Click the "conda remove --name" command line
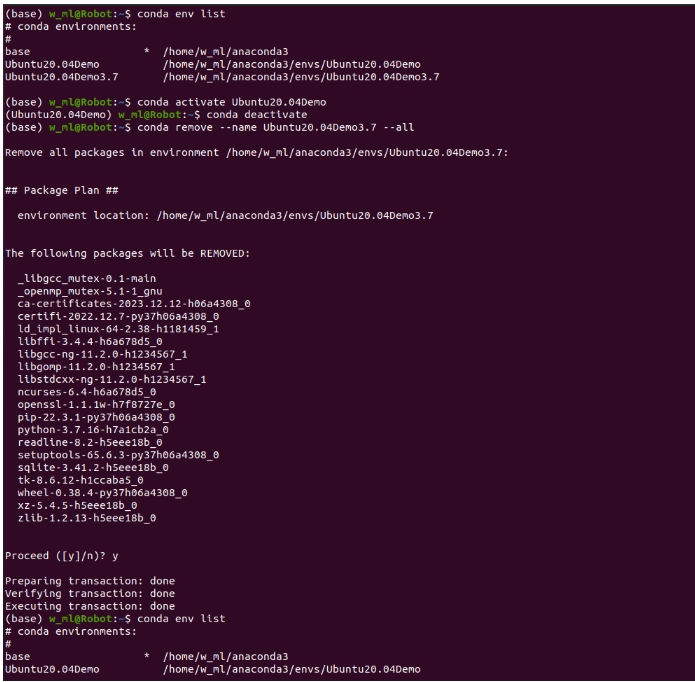Screen dimensions: 695x682 click(x=276, y=127)
